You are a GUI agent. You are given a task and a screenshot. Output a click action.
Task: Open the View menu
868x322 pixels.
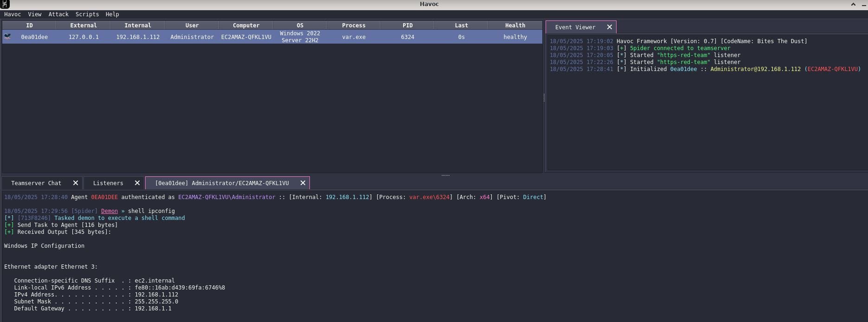[34, 14]
